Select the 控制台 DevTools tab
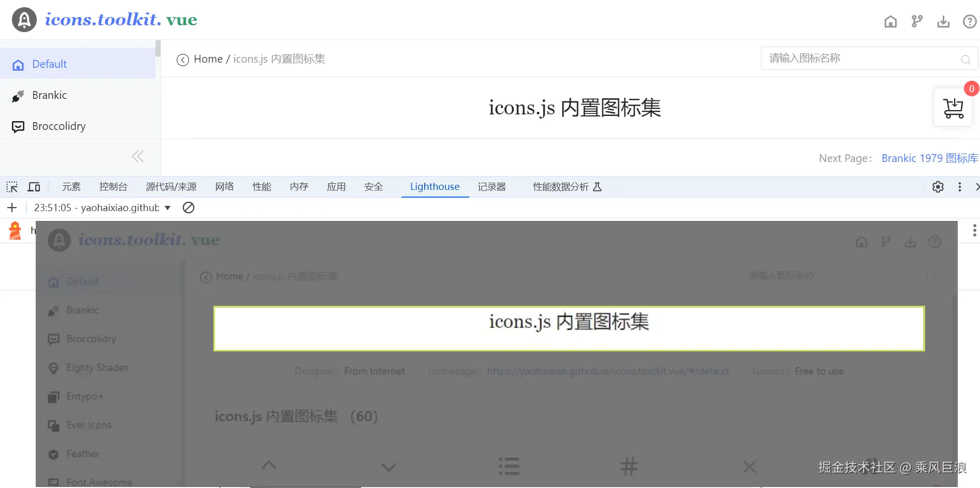 (113, 186)
